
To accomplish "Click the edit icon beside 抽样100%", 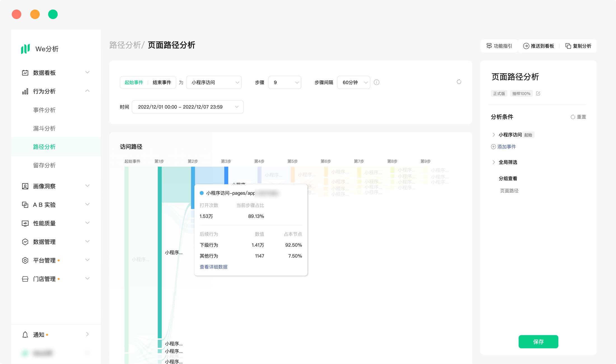I will 538,94.
